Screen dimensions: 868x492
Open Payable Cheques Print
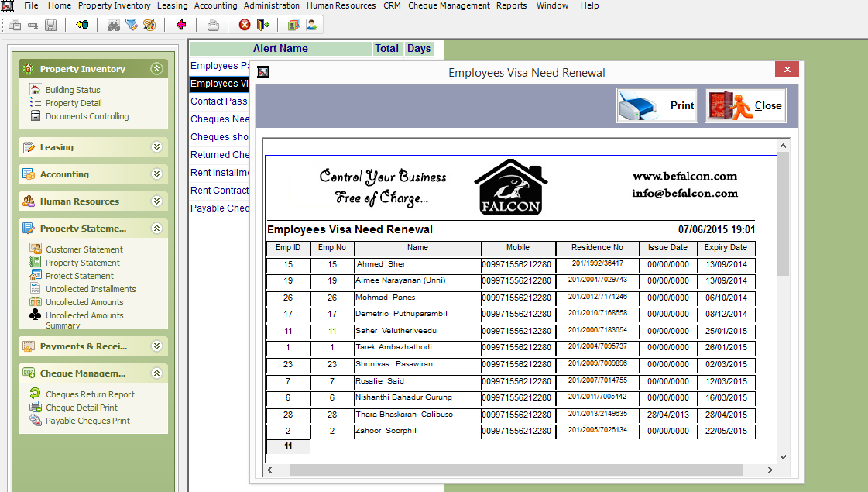click(x=87, y=421)
